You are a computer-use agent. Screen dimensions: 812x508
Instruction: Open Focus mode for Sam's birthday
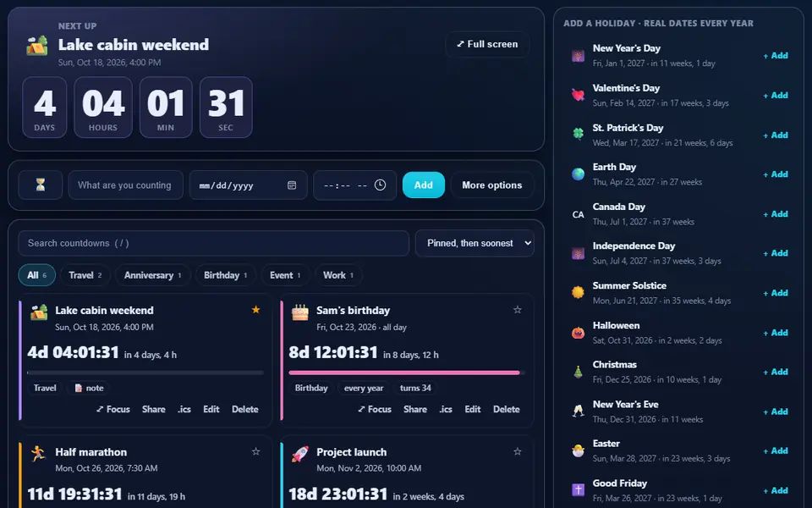(x=375, y=409)
